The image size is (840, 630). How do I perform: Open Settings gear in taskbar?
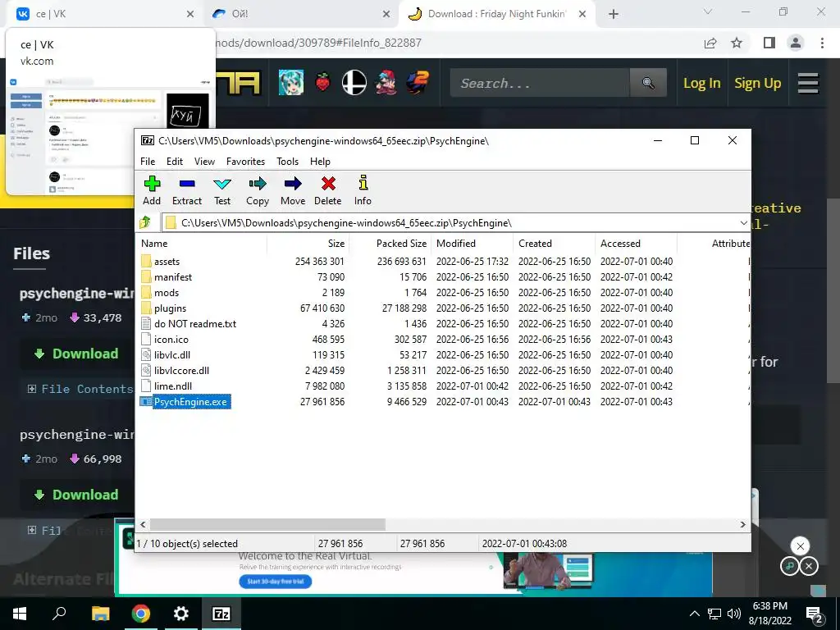pyautogui.click(x=181, y=614)
